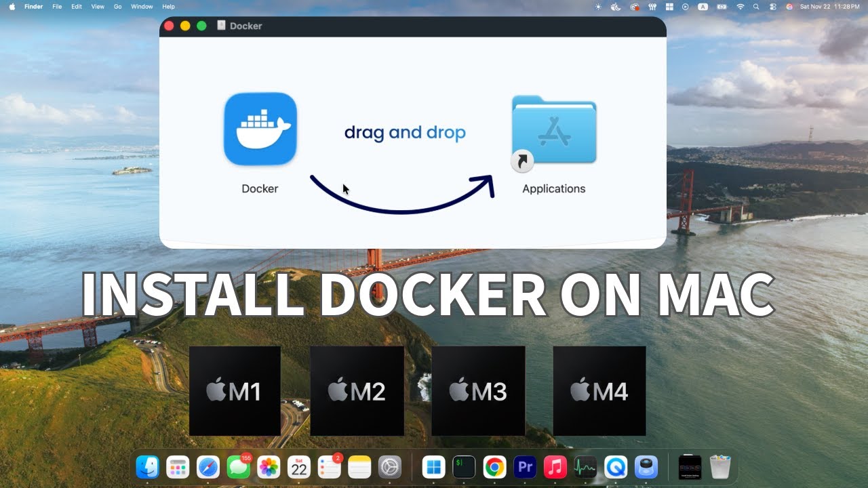
Task: Open the View menu
Action: [98, 6]
